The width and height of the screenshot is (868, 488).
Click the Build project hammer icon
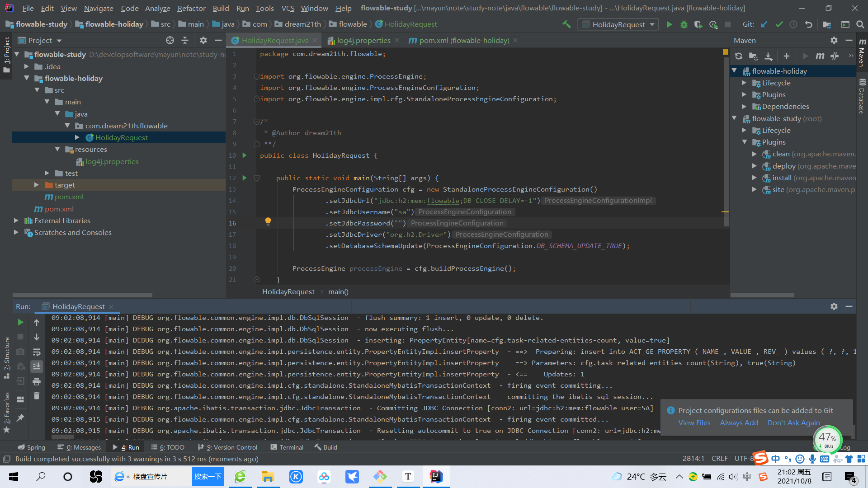pos(566,24)
